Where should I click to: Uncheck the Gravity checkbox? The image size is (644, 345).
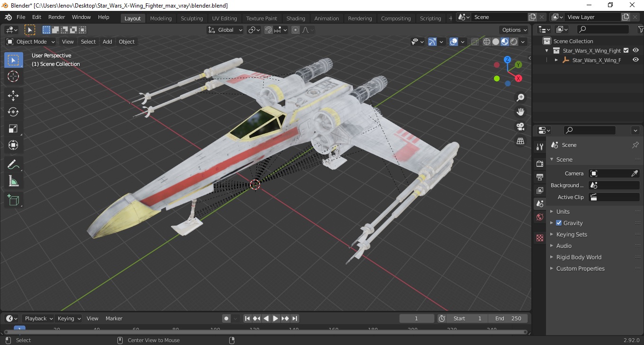(x=559, y=223)
